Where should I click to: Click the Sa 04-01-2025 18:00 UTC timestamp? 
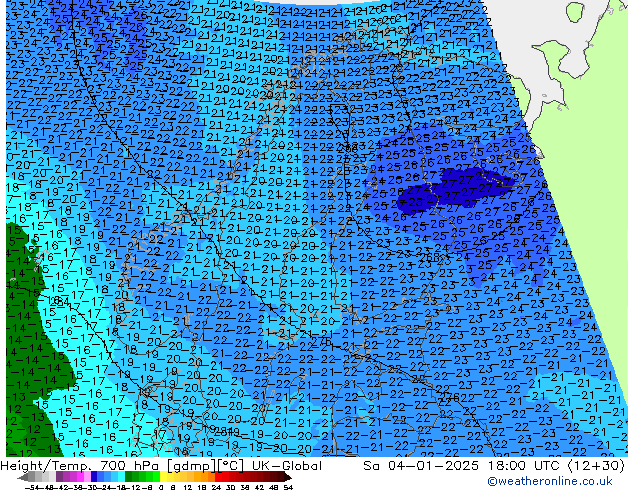point(494,466)
